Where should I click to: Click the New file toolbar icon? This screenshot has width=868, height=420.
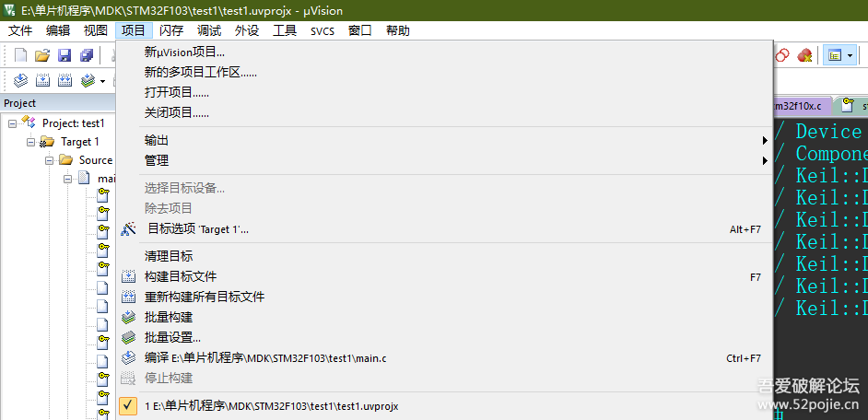[20, 55]
